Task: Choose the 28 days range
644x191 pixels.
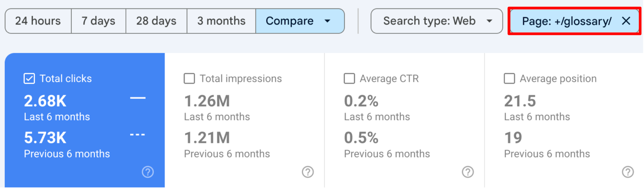Action: tap(156, 21)
